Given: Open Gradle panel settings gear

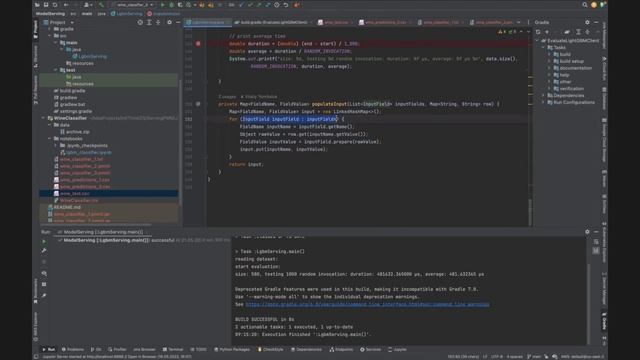Looking at the screenshot, I should [587, 22].
